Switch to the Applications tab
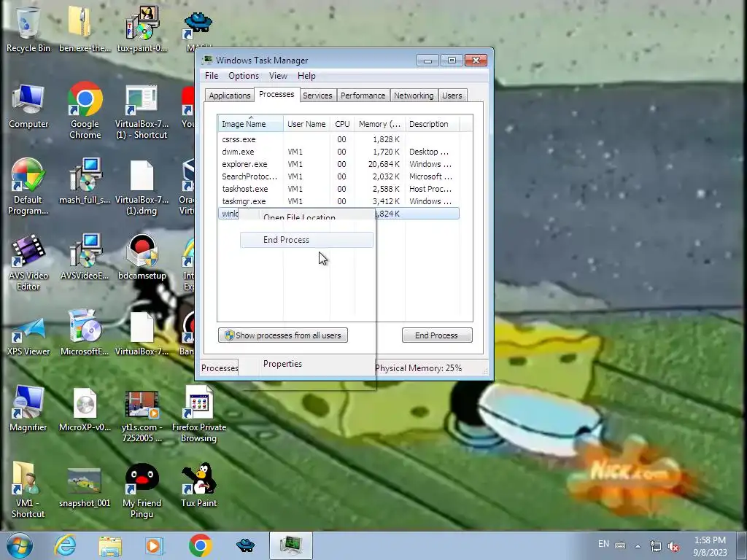 [x=230, y=96]
